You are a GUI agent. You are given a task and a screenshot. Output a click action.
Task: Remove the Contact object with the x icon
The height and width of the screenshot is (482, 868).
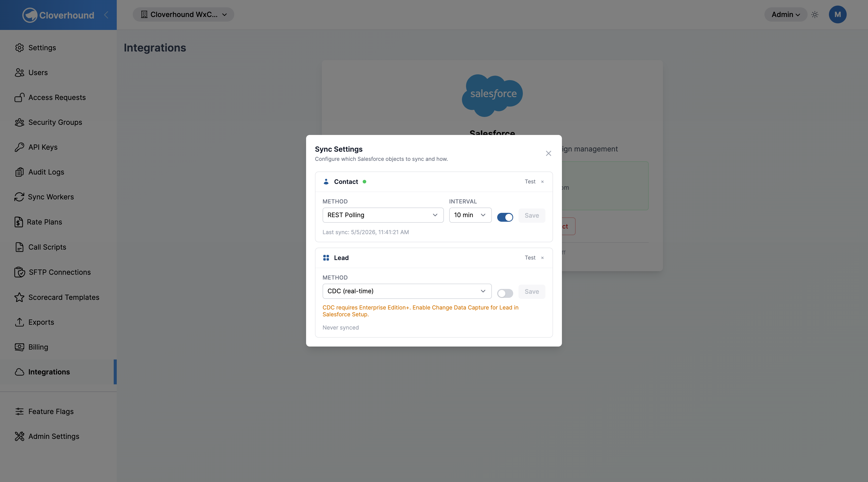click(543, 182)
